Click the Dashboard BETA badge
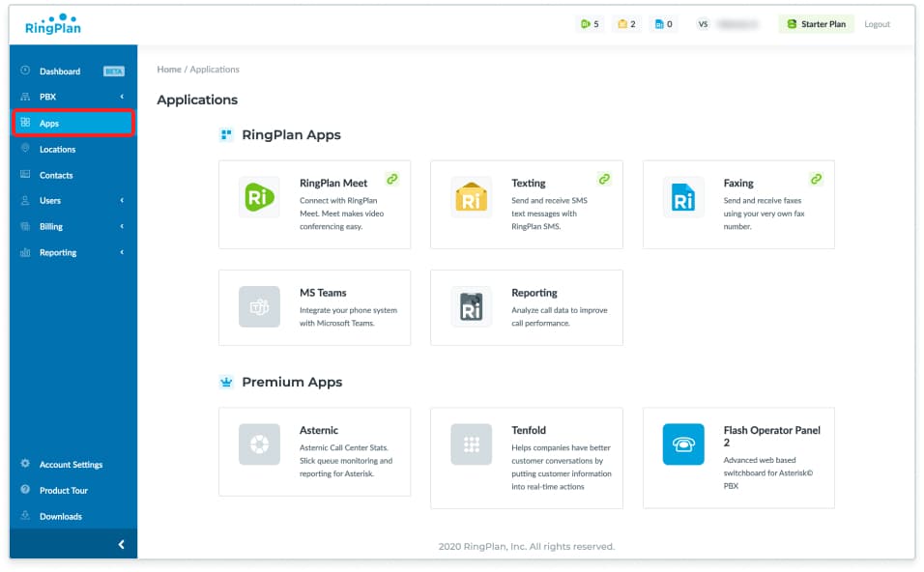The height and width of the screenshot is (572, 924). (x=114, y=71)
